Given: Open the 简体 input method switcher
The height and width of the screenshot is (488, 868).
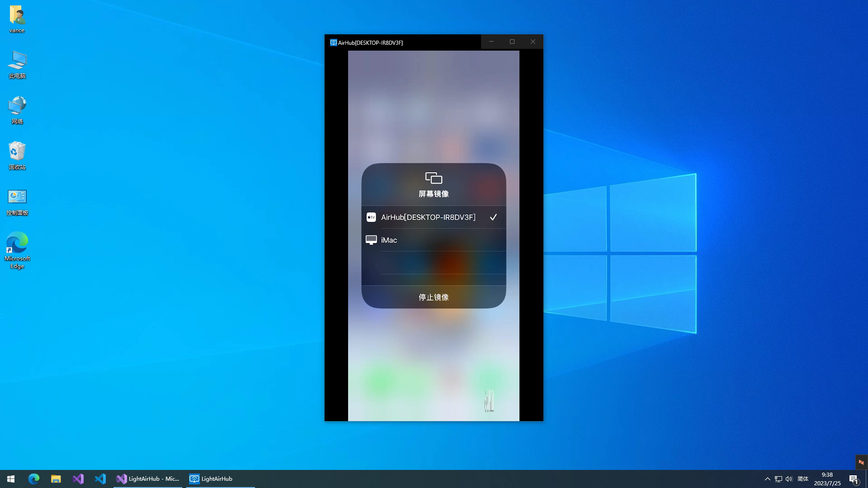Looking at the screenshot, I should coord(803,479).
